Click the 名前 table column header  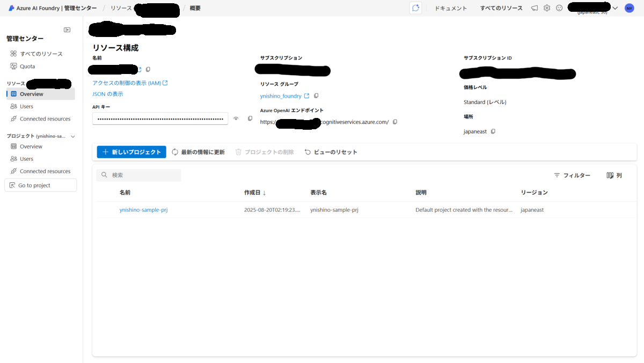pos(125,192)
